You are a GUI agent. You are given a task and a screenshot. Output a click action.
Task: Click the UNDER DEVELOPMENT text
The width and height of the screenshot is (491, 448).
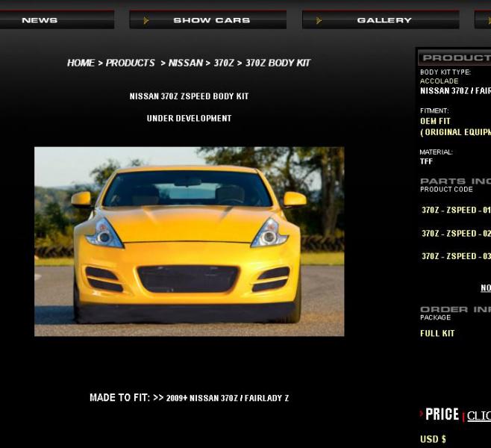click(189, 119)
